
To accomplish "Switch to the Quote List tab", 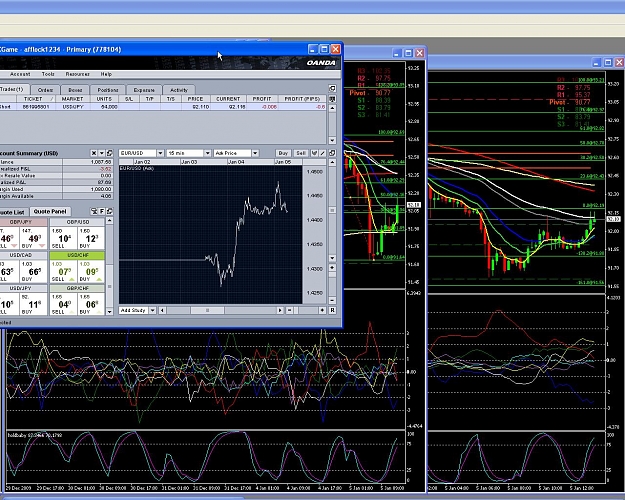I will [x=13, y=212].
